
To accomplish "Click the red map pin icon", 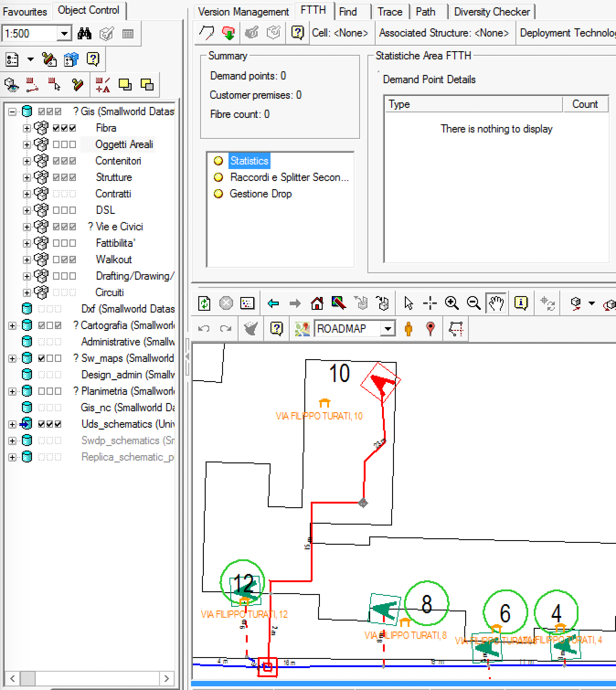I will pos(430,329).
